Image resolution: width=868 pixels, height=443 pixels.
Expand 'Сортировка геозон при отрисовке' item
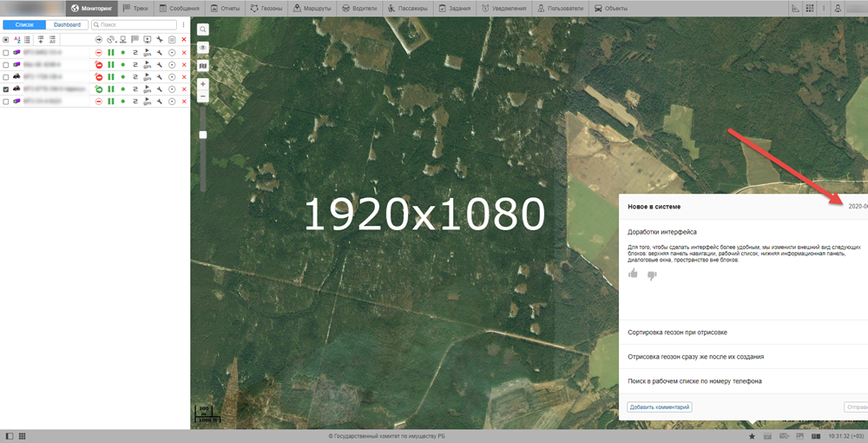point(677,332)
